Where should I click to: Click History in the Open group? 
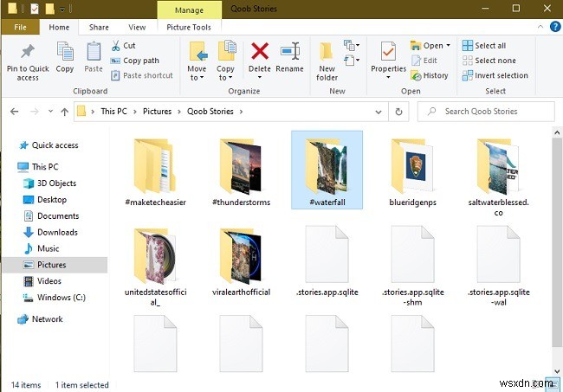430,75
